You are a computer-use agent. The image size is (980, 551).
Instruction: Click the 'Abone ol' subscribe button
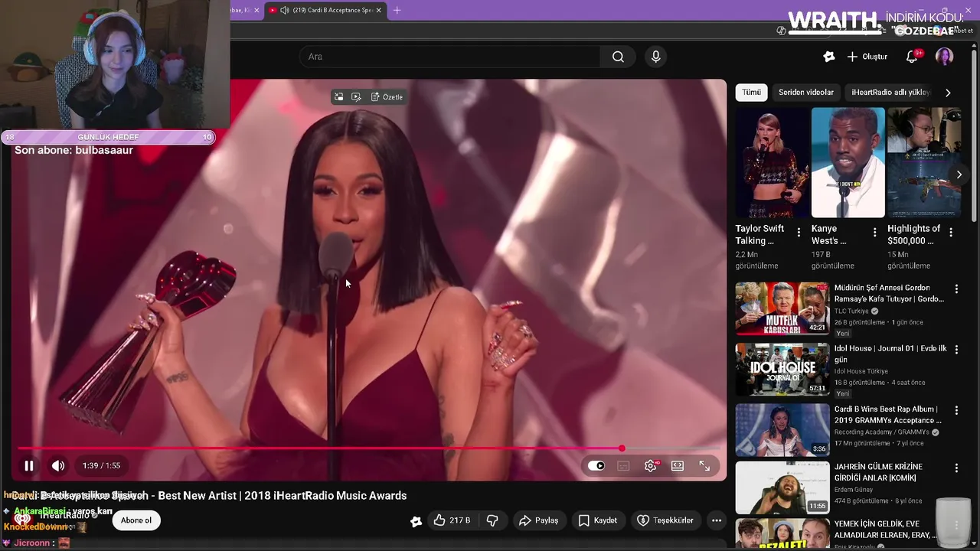pos(136,520)
